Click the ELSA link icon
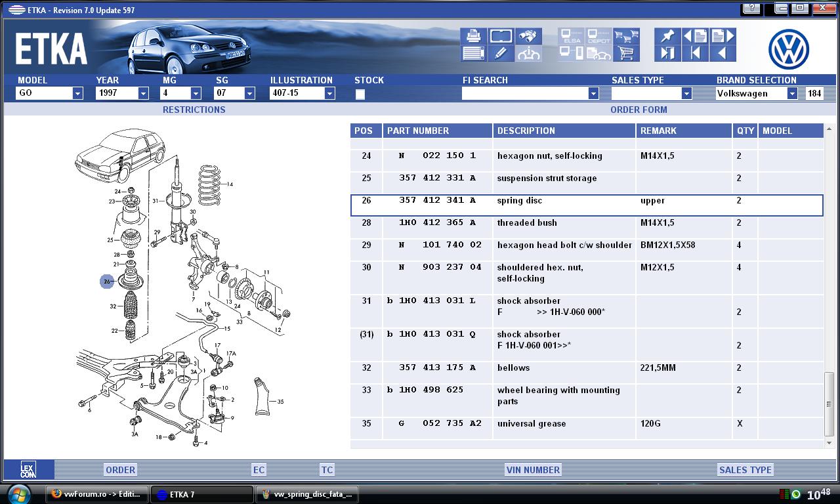840x504 pixels. pos(571,36)
